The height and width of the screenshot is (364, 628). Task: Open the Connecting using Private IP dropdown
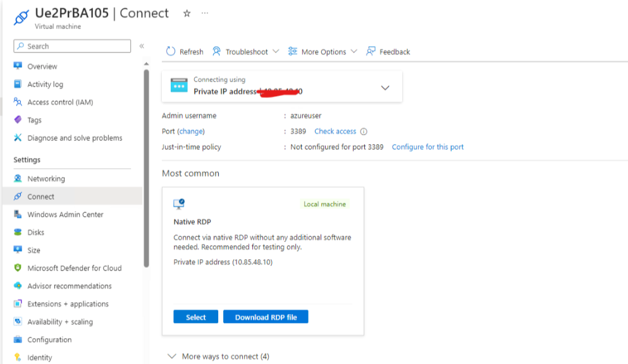click(385, 88)
